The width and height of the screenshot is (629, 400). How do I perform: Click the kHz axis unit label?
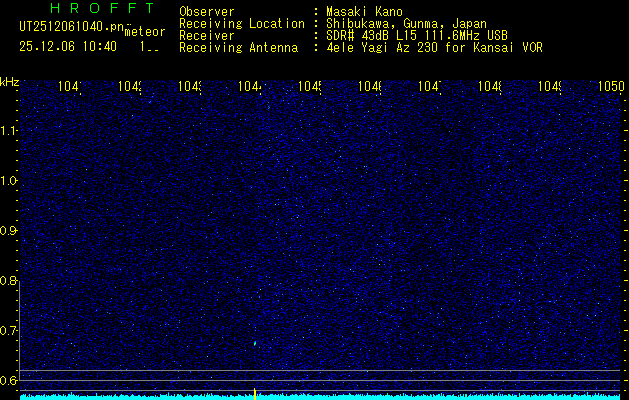click(x=9, y=81)
